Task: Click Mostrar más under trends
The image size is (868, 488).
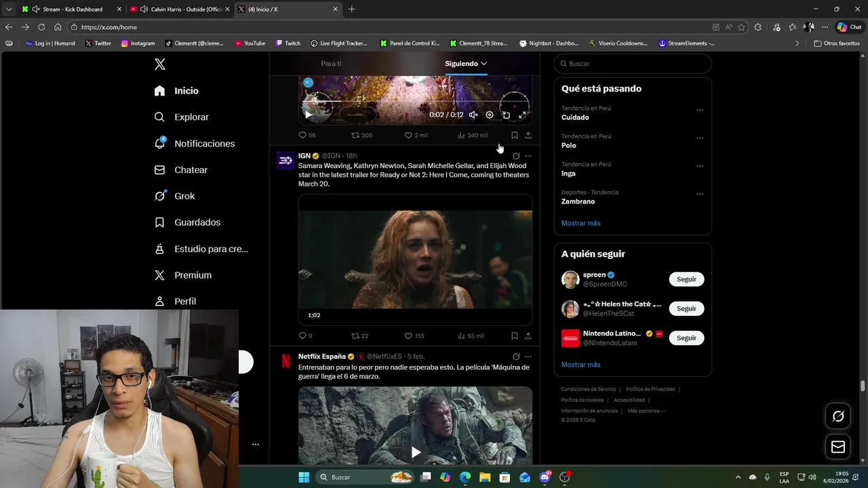Action: coord(580,223)
